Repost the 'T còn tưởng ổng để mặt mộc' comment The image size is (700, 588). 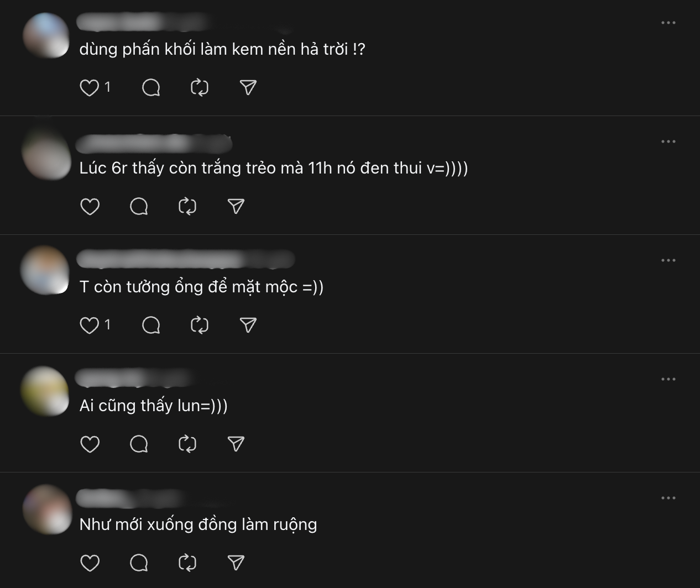[200, 325]
